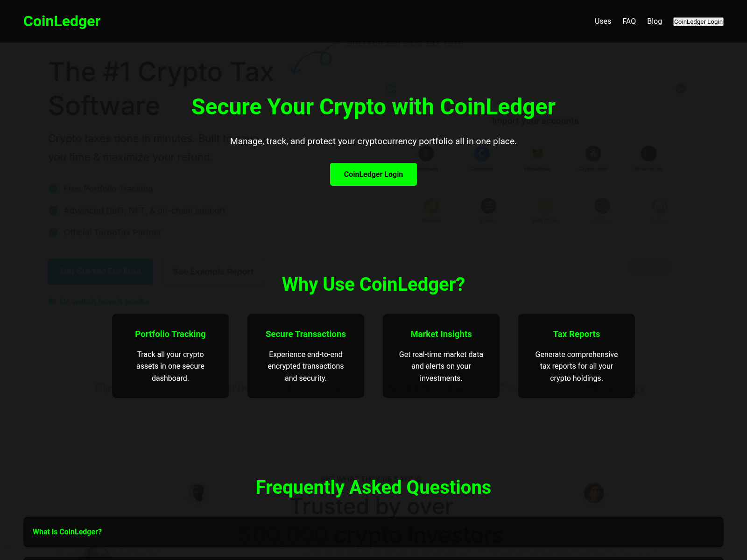Click the faded Coinbase icon
This screenshot has height=560, width=747.
(482, 153)
